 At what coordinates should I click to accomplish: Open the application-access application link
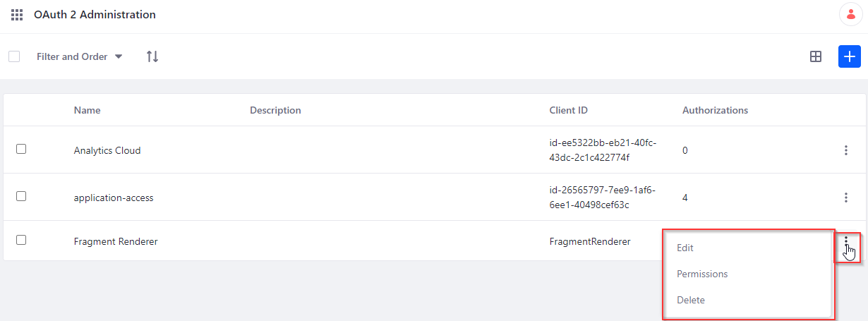pos(114,198)
